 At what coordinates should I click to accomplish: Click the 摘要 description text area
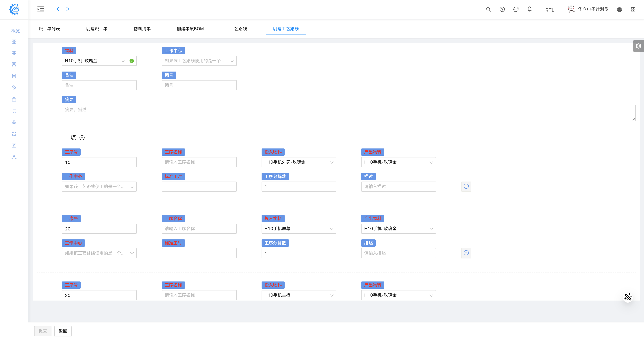click(x=348, y=113)
